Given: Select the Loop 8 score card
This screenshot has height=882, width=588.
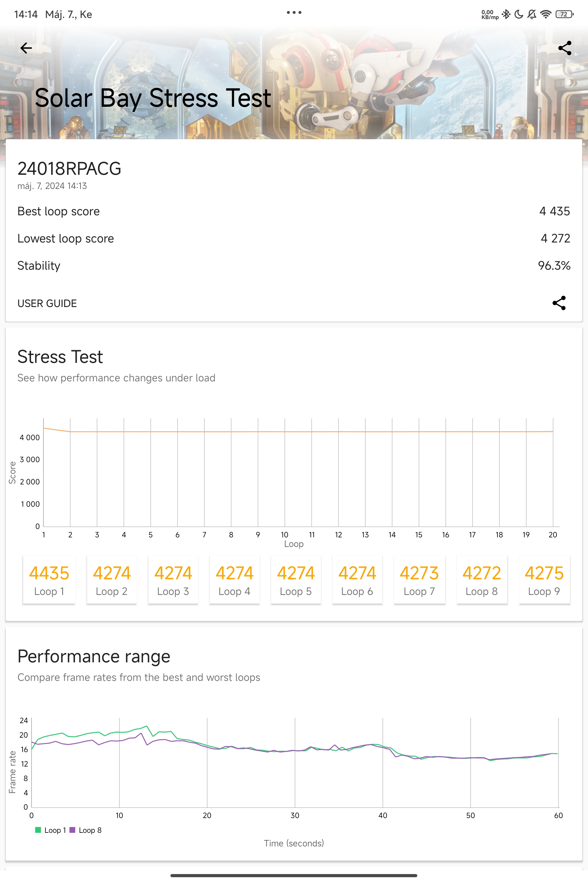Looking at the screenshot, I should [482, 580].
